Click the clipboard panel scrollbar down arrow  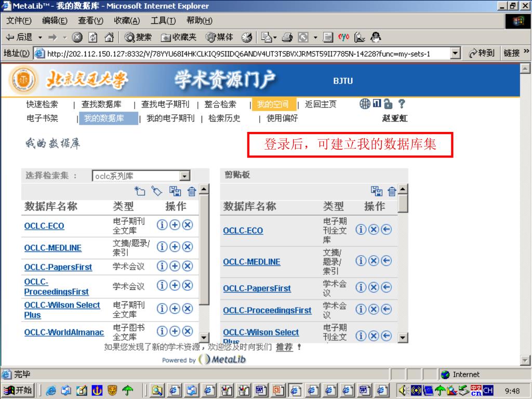[403, 337]
